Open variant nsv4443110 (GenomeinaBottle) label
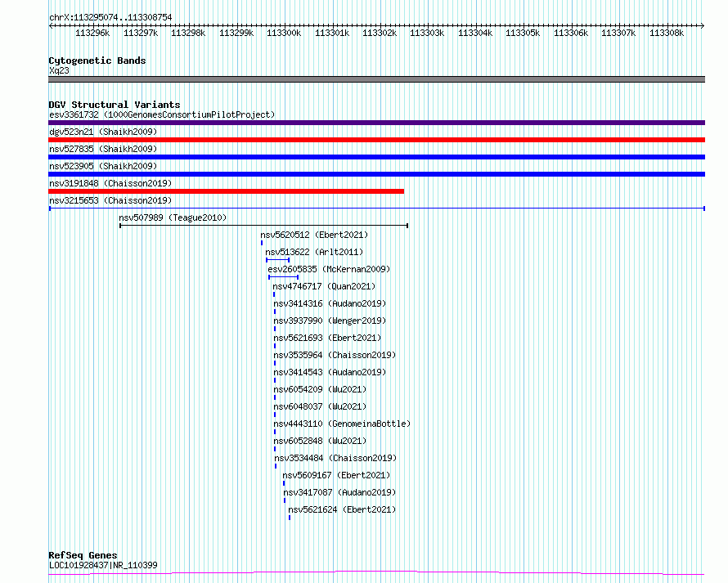This screenshot has width=728, height=583. tap(342, 424)
